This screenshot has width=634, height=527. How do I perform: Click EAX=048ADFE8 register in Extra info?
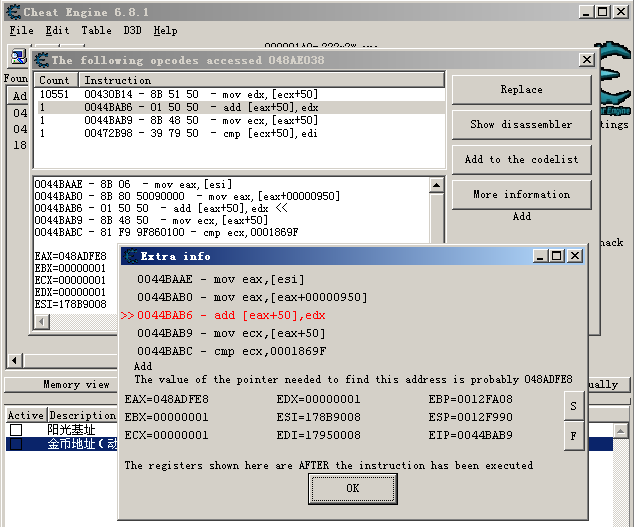[x=167, y=399]
